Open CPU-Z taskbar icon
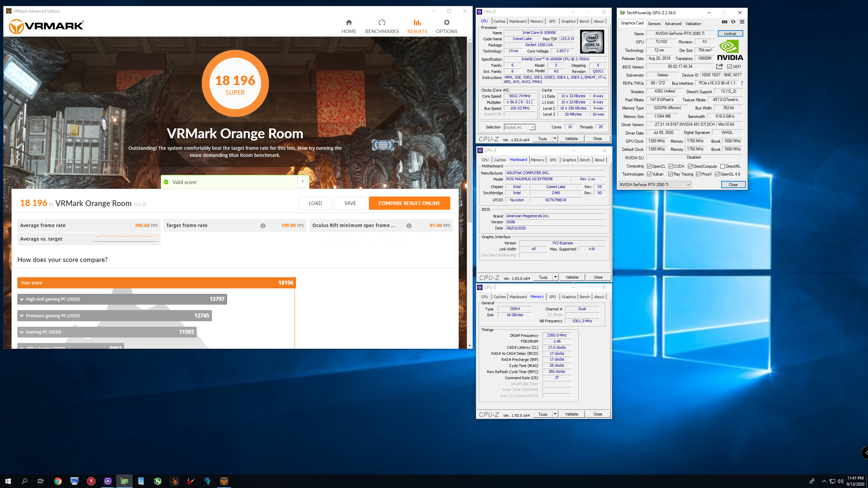This screenshot has width=868, height=488. 108,481
